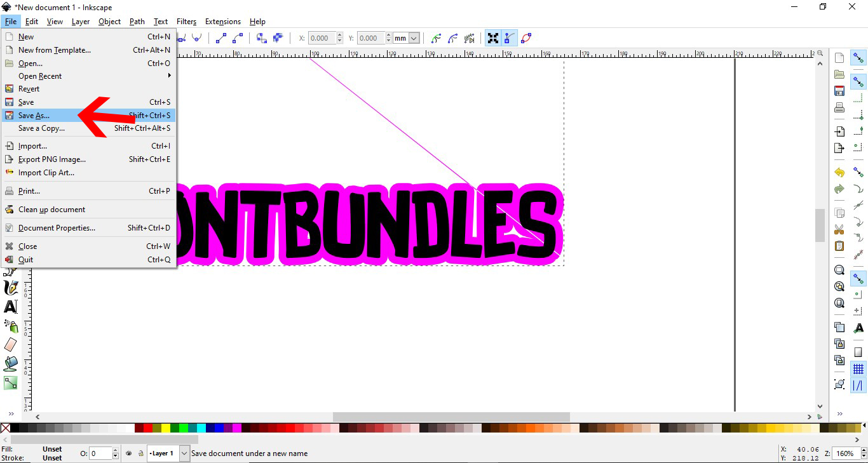Viewport: 868px width, 463px height.
Task: Choose Save As... from File menu
Action: 88,116
